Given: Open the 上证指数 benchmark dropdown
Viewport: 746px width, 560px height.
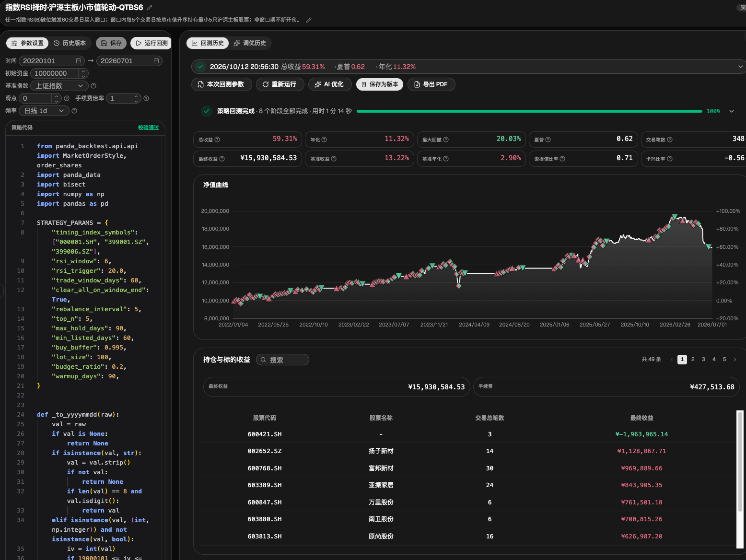Looking at the screenshot, I should 59,86.
